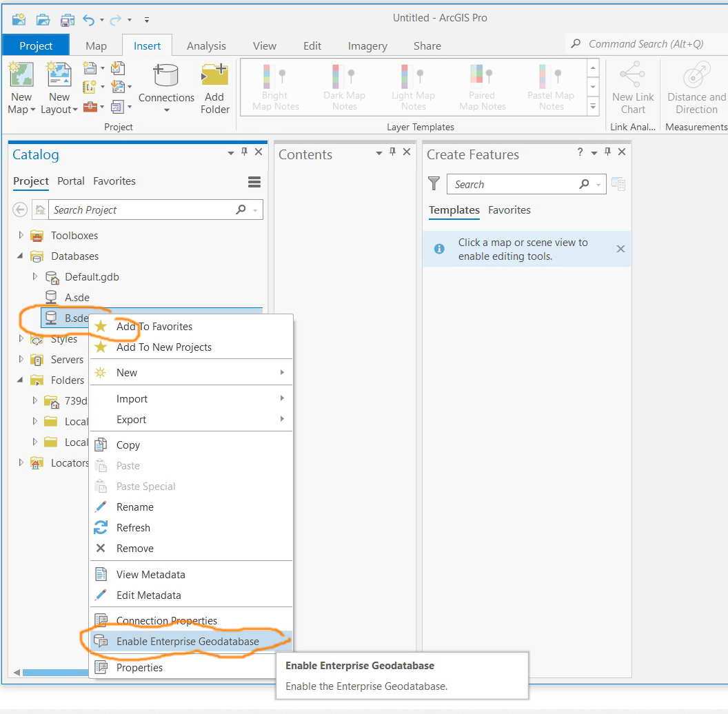Click the Add Folder icon
Screen dimensions: 728x714
click(x=214, y=74)
